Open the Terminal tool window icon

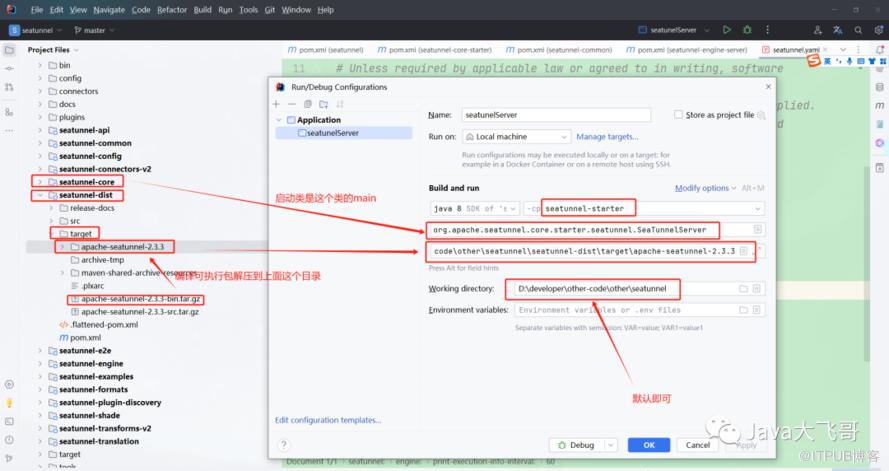[9, 421]
